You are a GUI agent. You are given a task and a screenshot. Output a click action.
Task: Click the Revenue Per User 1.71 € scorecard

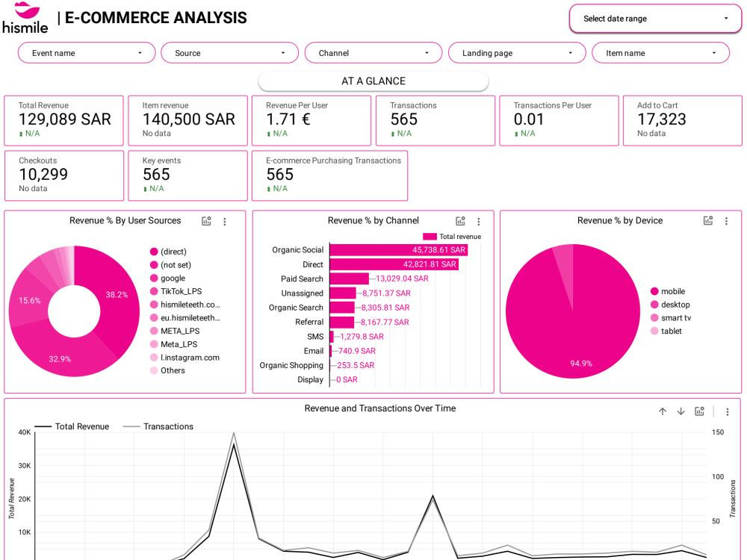click(311, 120)
